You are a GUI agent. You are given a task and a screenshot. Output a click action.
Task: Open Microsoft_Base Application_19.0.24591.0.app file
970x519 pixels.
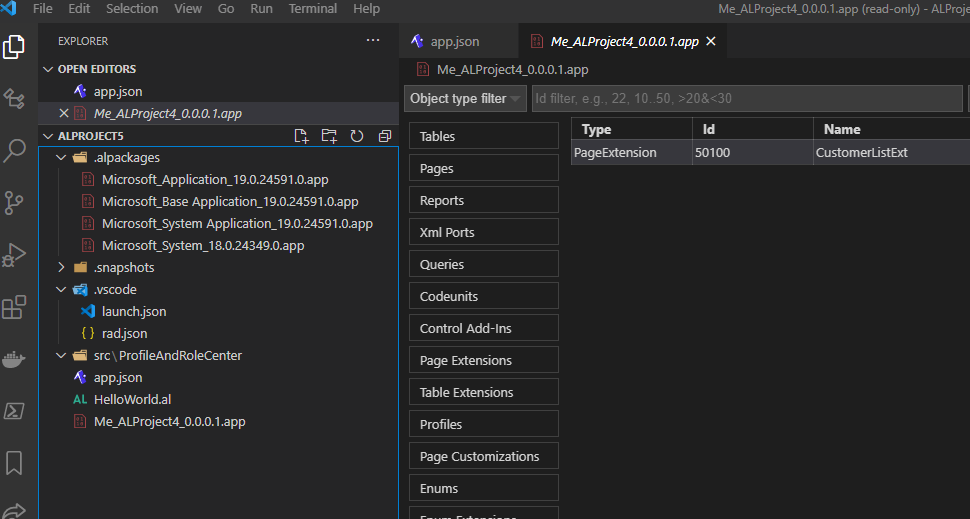pyautogui.click(x=218, y=202)
